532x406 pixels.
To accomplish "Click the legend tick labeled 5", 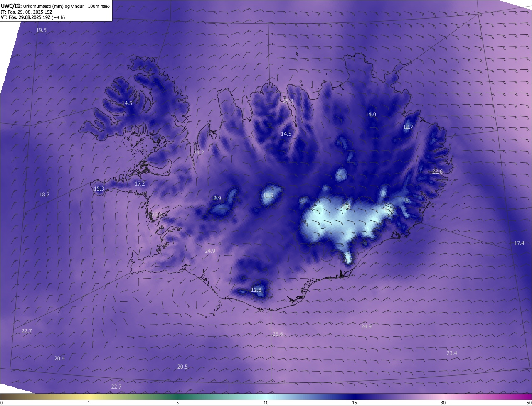I will [x=177, y=403].
